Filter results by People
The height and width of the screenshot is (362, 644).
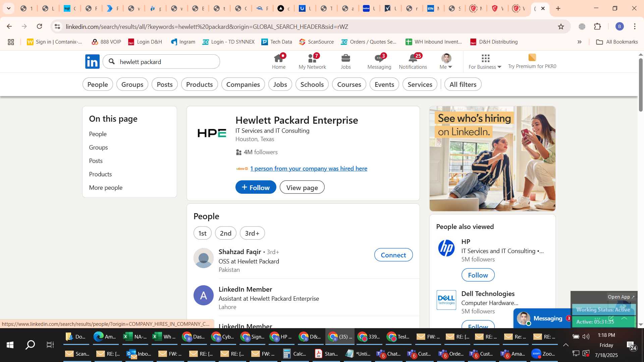click(98, 84)
